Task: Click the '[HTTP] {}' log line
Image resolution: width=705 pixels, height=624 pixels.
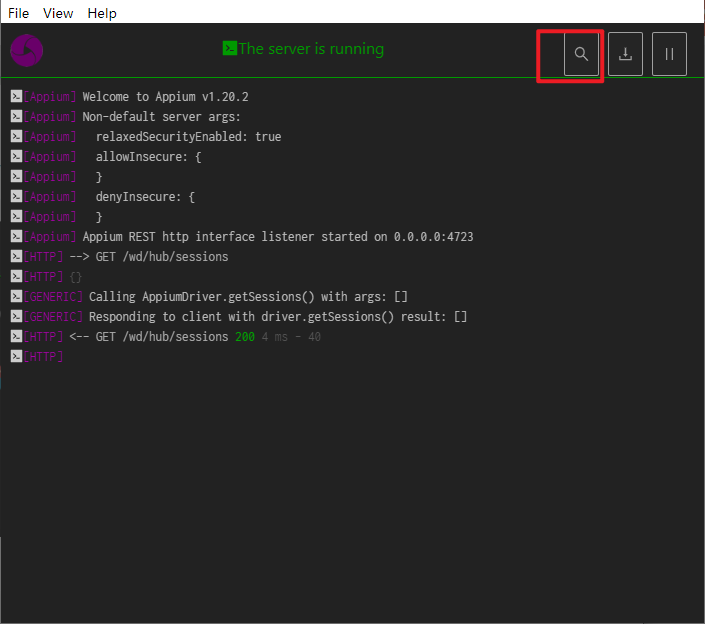Action: pos(46,277)
